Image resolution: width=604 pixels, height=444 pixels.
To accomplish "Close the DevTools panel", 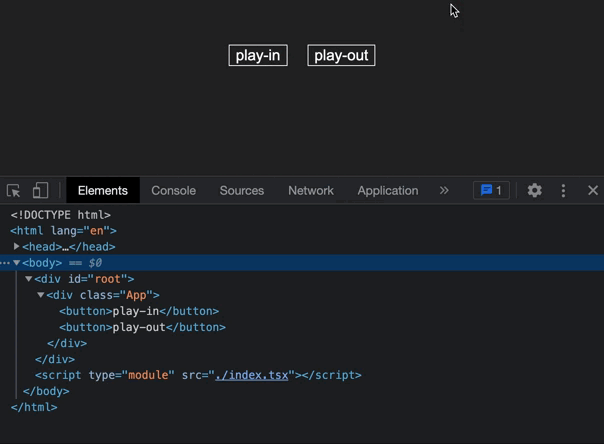I will pyautogui.click(x=593, y=190).
